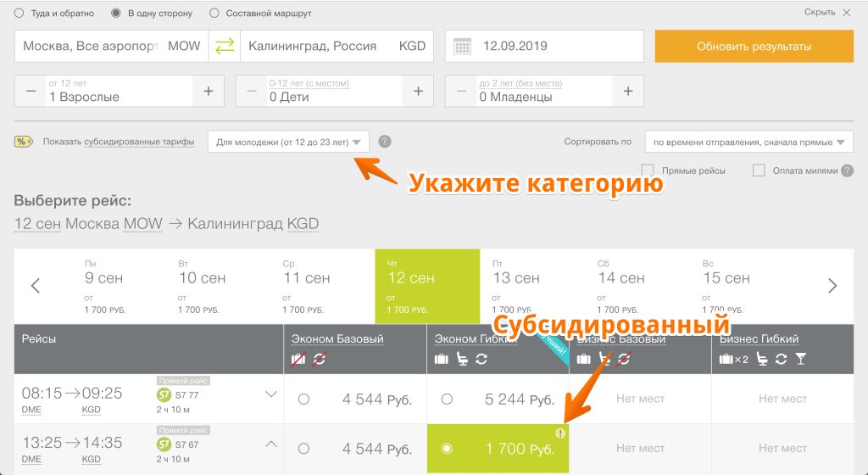Select Туда и обратно trip type
Image resolution: width=868 pixels, height=475 pixels.
click(x=19, y=13)
